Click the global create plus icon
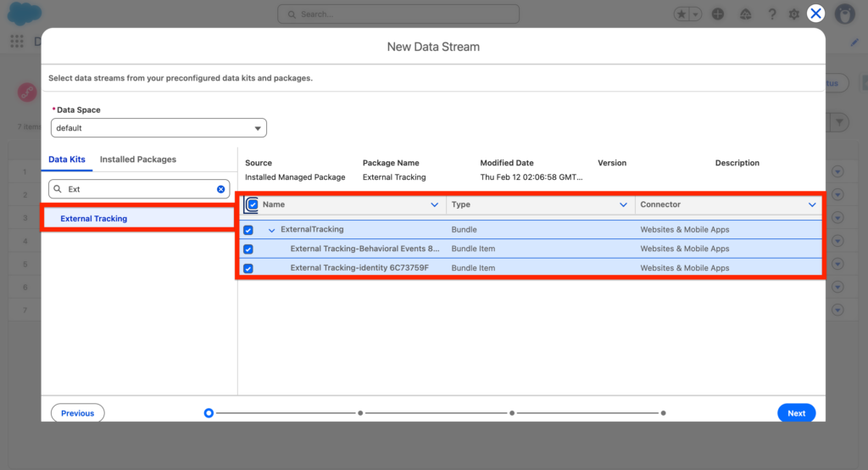Viewport: 868px width, 470px height. pos(718,14)
